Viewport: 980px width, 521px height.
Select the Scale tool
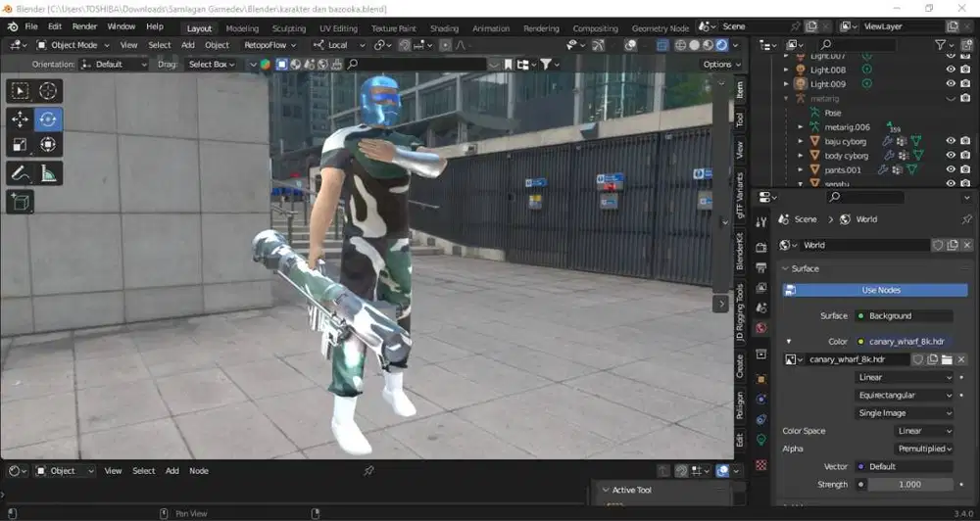pos(20,145)
